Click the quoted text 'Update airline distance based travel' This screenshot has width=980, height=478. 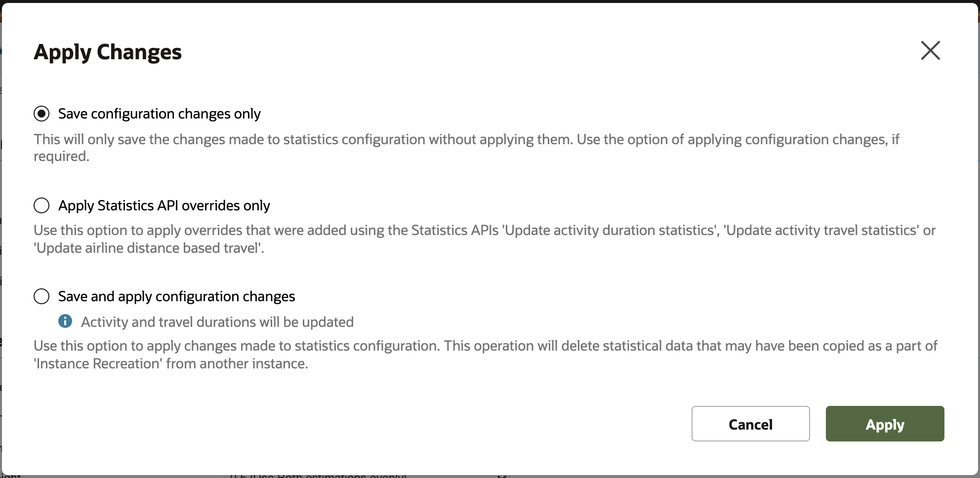pos(148,248)
